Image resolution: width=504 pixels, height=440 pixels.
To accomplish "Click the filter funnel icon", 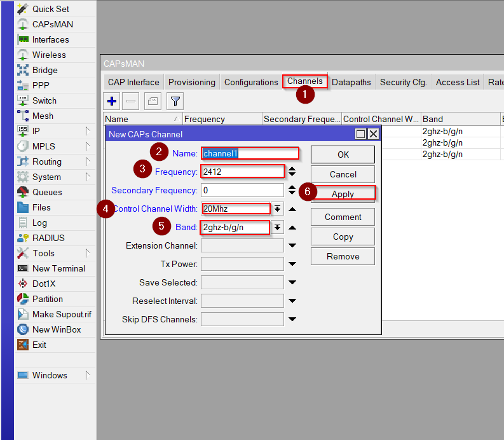I will 175,101.
